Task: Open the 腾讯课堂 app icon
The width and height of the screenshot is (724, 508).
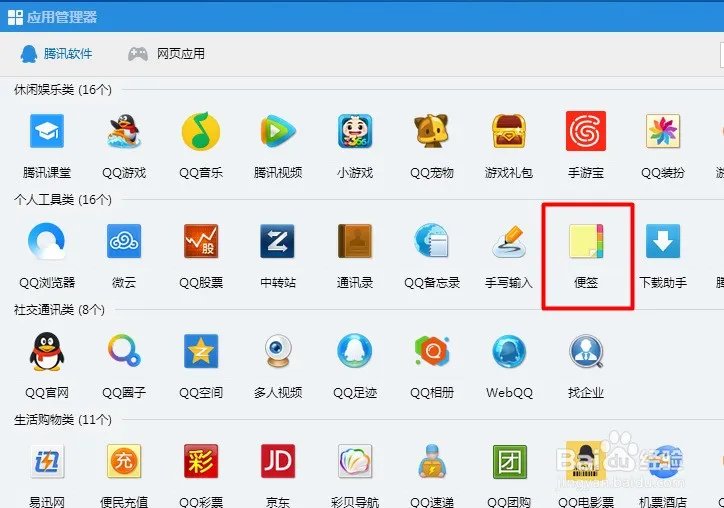Action: (47, 131)
